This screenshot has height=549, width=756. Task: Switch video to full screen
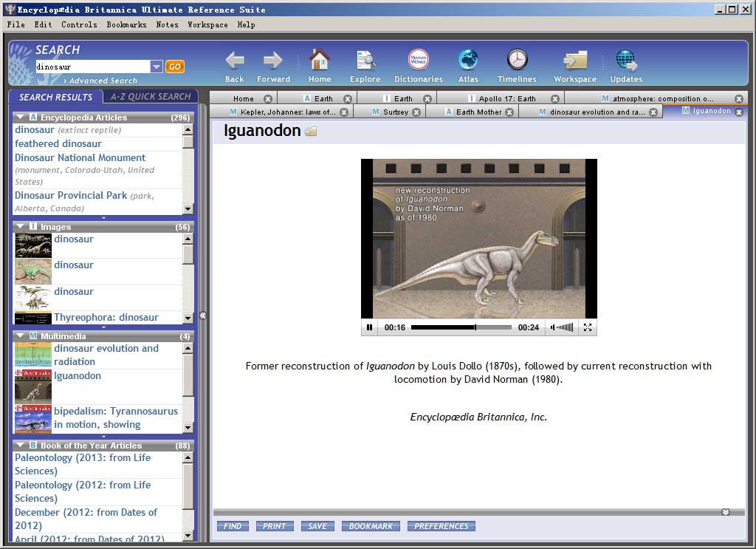click(x=587, y=327)
